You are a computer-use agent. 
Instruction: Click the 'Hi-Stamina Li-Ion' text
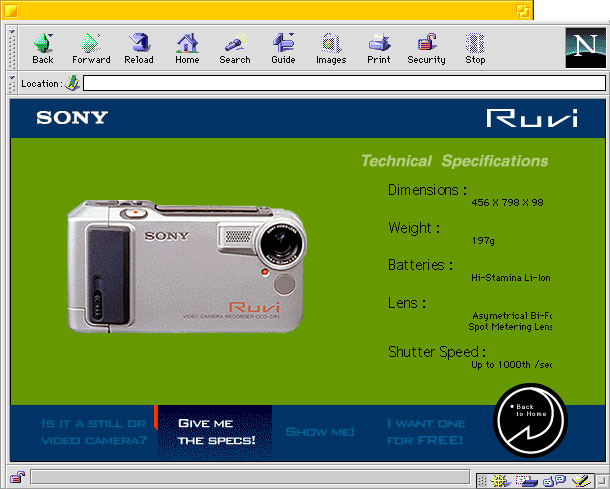(511, 278)
